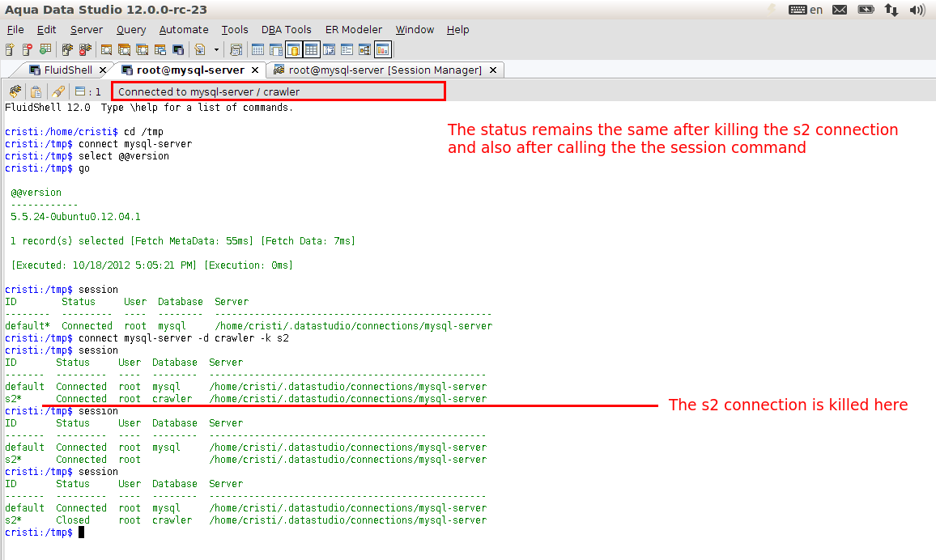Open new FluidShell from toolbar icon
This screenshot has width=936, height=560.
click(178, 49)
